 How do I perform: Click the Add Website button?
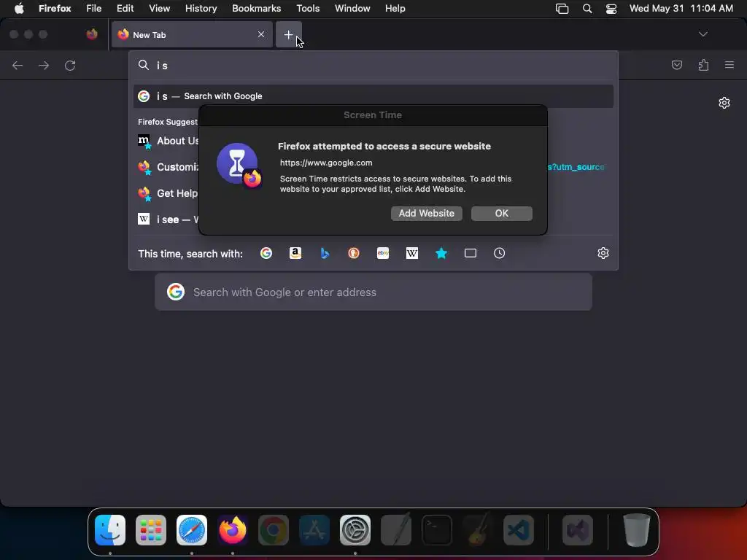(x=426, y=214)
